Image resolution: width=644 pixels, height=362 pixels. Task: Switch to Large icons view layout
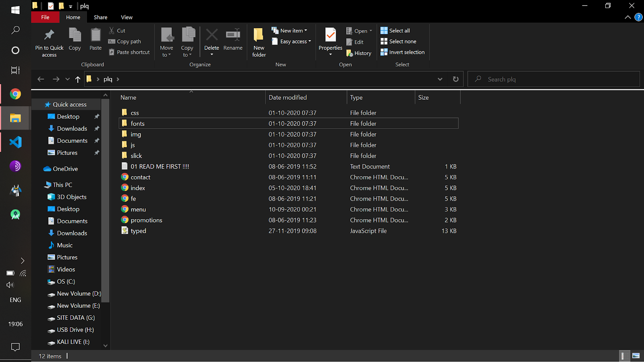point(636,356)
